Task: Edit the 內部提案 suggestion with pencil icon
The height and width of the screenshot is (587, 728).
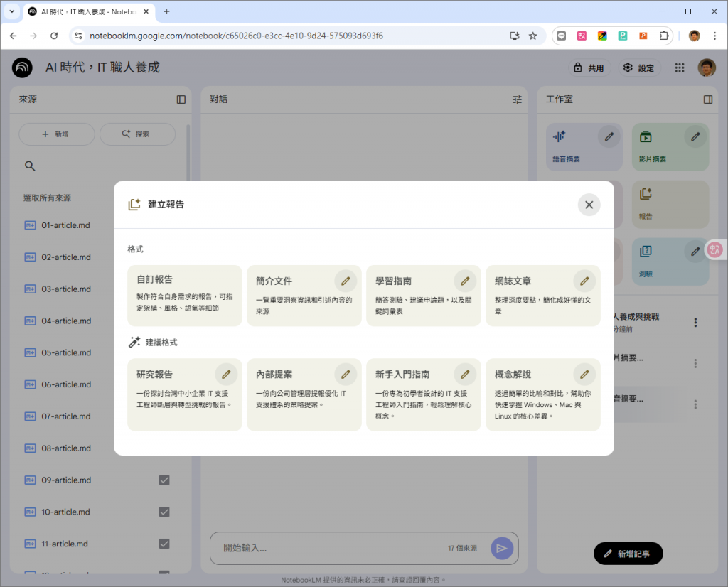Action: click(x=346, y=374)
